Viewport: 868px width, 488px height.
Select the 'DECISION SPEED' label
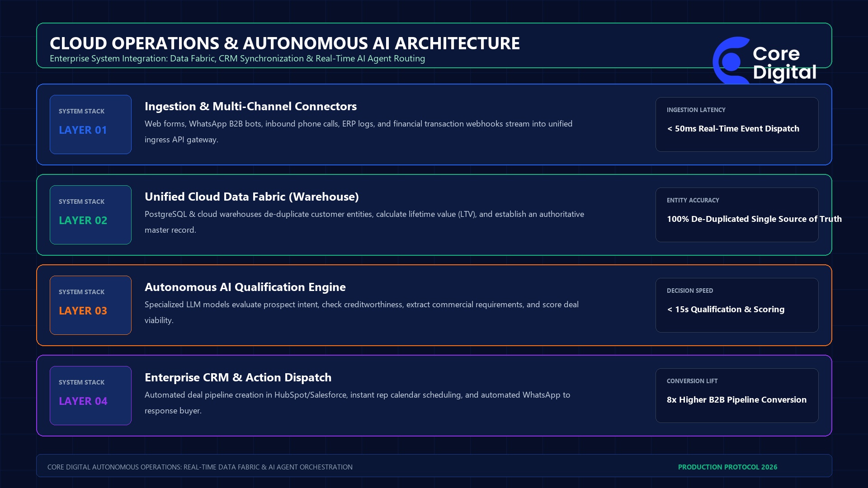690,291
